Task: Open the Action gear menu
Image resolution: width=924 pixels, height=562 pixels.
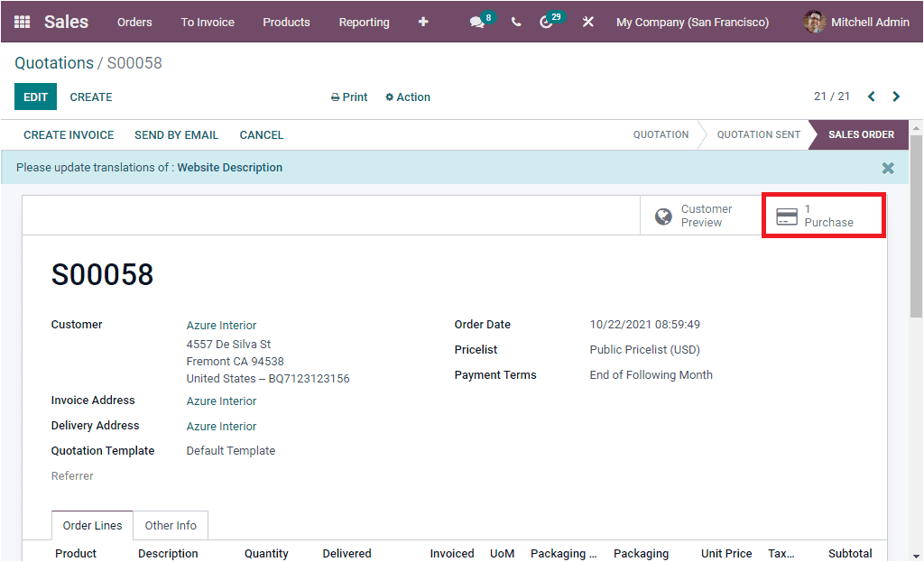Action: click(406, 97)
